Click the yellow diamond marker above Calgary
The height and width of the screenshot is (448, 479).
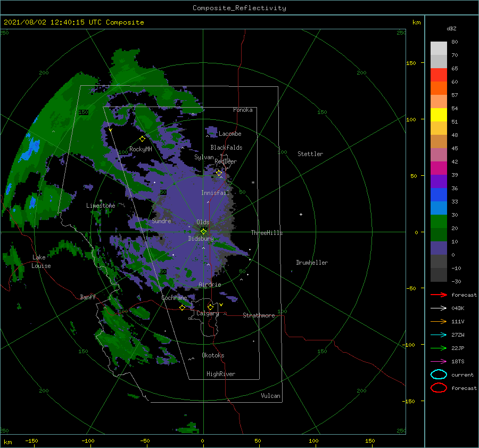pos(210,307)
